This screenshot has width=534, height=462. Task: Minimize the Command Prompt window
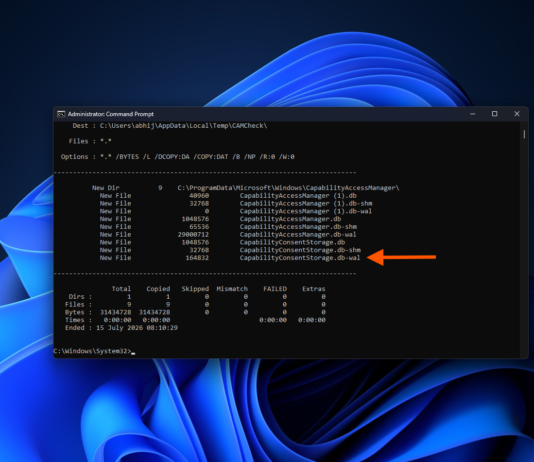click(x=472, y=114)
